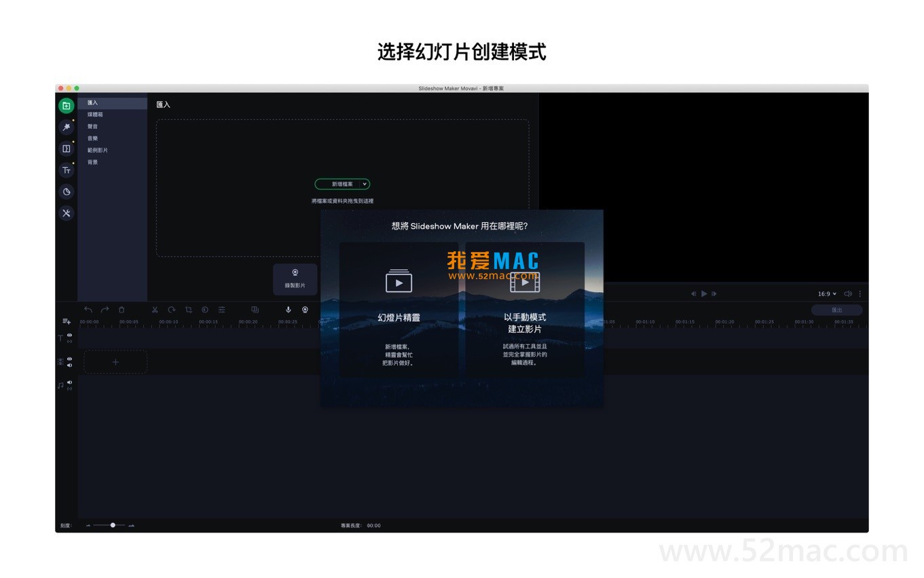Click the plus placeholder on video track

click(115, 362)
